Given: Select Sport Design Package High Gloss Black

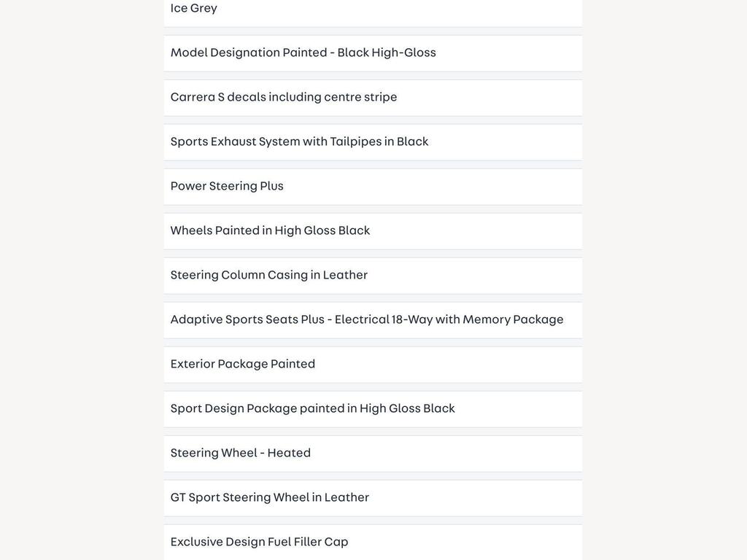Looking at the screenshot, I should click(x=373, y=409).
